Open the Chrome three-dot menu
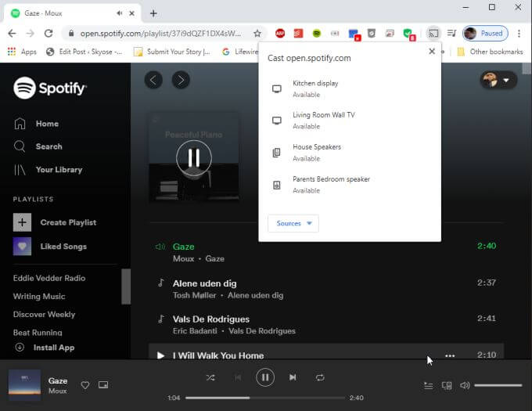Image resolution: width=532 pixels, height=411 pixels. 519,33
